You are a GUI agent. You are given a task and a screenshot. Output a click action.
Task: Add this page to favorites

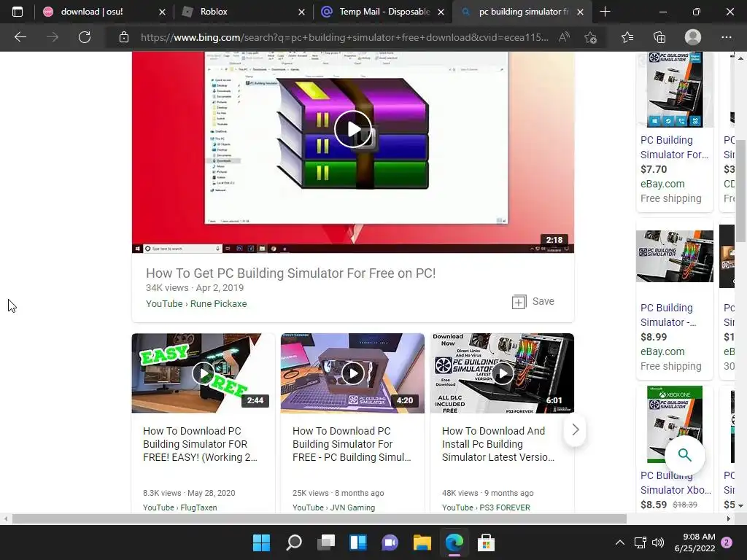click(x=591, y=37)
